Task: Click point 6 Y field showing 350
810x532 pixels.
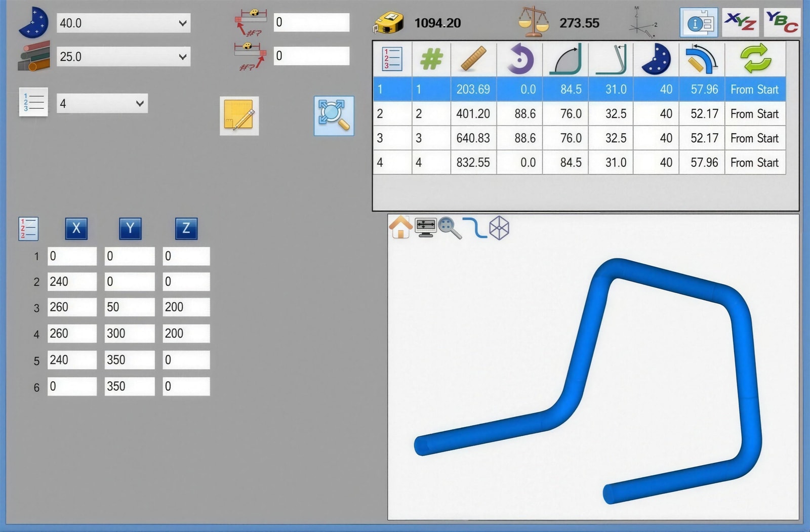Action: (x=130, y=387)
